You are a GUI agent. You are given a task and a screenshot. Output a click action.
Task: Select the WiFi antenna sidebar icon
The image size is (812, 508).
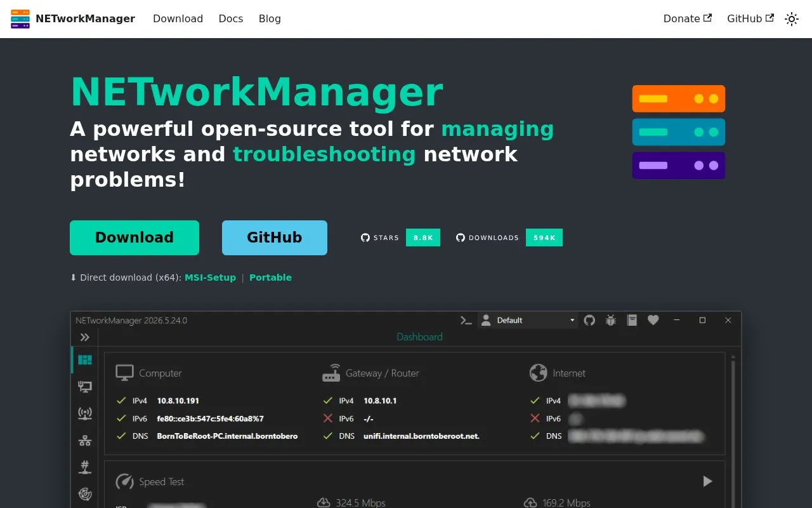85,413
